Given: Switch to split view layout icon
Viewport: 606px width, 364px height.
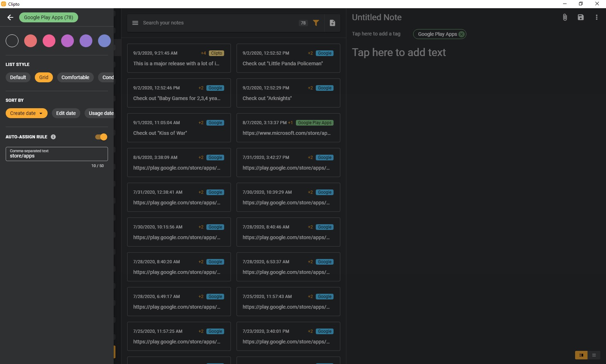Looking at the screenshot, I should [581, 355].
